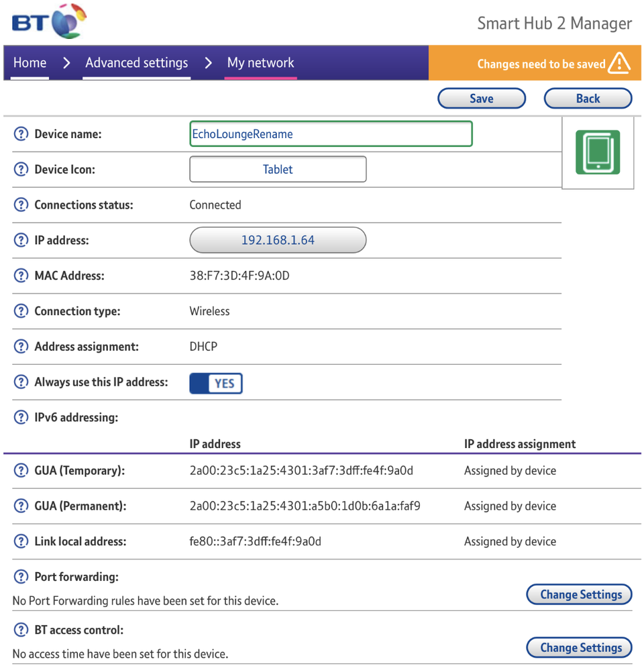Click the help icon next to GUA (Temporary)

pyautogui.click(x=21, y=470)
